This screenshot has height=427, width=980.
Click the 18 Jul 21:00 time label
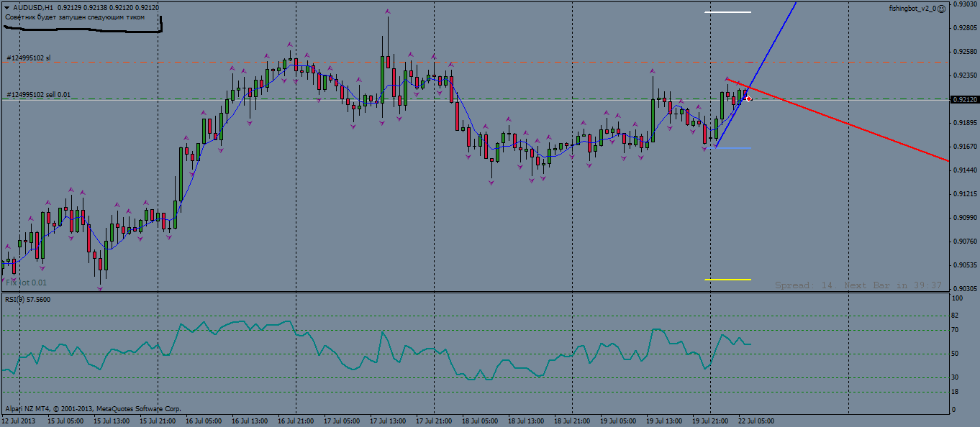[572, 421]
